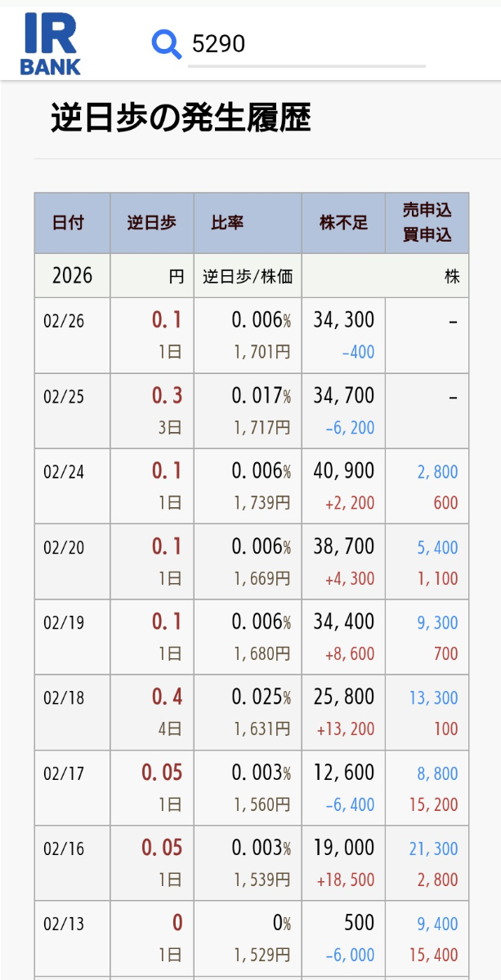Select the 2026 year row
Image resolution: width=501 pixels, height=980 pixels.
[x=71, y=276]
